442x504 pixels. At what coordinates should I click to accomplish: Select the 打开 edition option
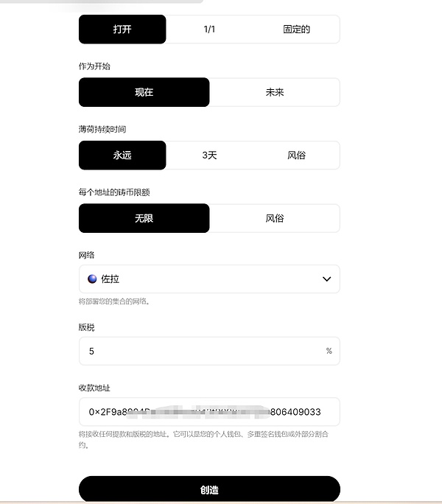[122, 29]
